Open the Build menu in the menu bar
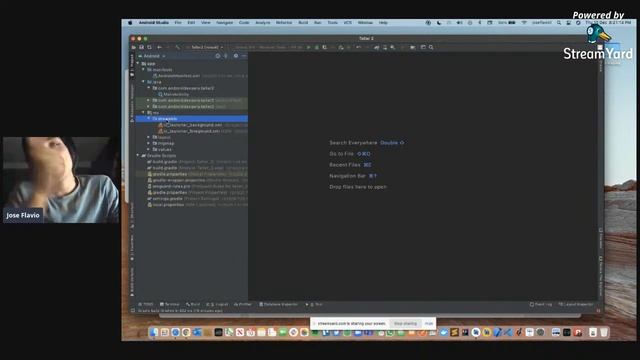Screen dimensions: 640x360 303,23
